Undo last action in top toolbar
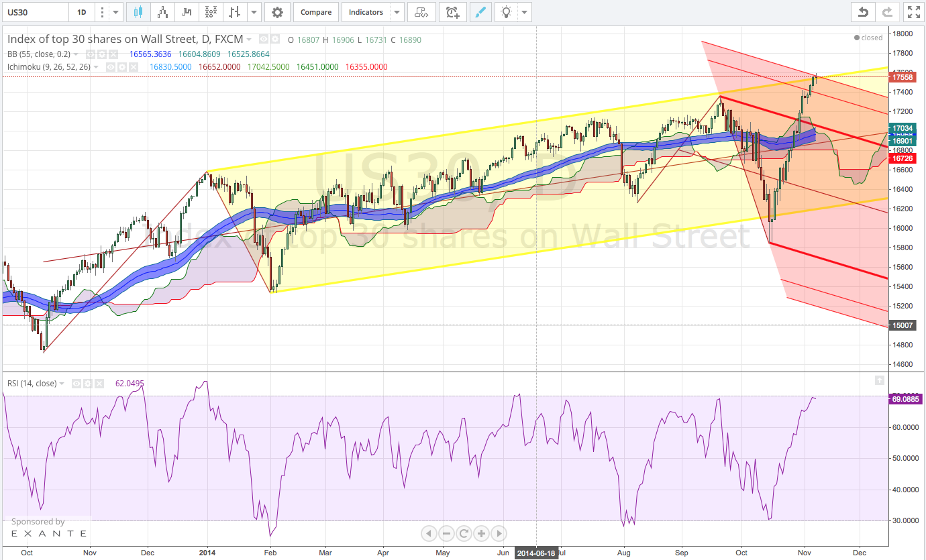The image size is (926, 560). tap(863, 12)
